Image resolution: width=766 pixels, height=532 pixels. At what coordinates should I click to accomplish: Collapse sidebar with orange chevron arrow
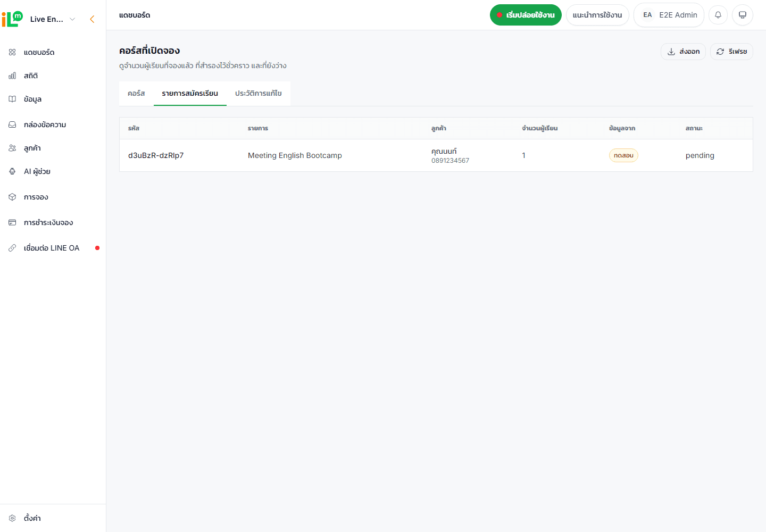point(92,19)
